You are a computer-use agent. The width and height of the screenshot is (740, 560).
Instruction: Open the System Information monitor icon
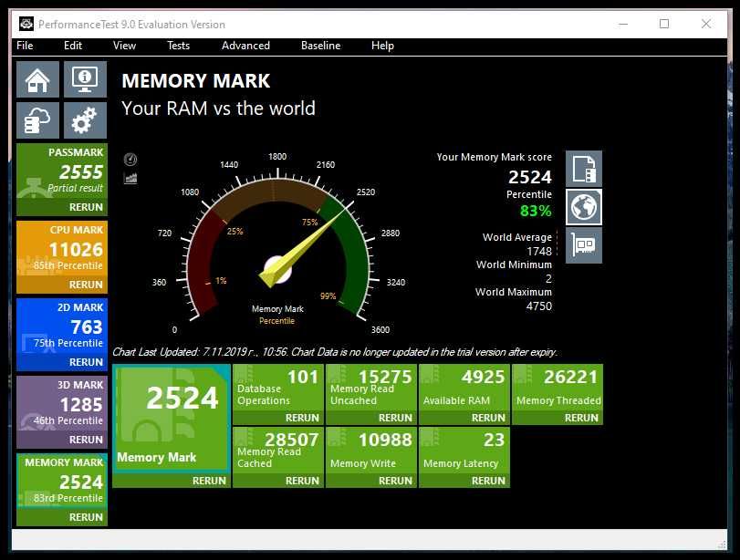(x=85, y=79)
